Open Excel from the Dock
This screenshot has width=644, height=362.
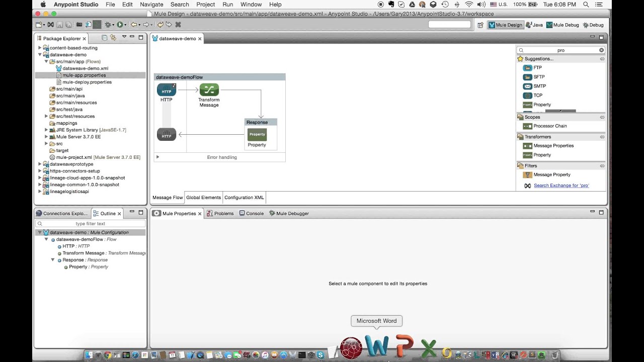pos(428,348)
